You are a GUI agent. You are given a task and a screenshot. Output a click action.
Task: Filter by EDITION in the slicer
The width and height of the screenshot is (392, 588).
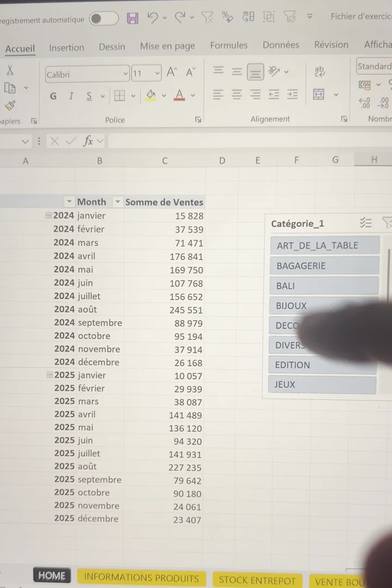coord(322,365)
